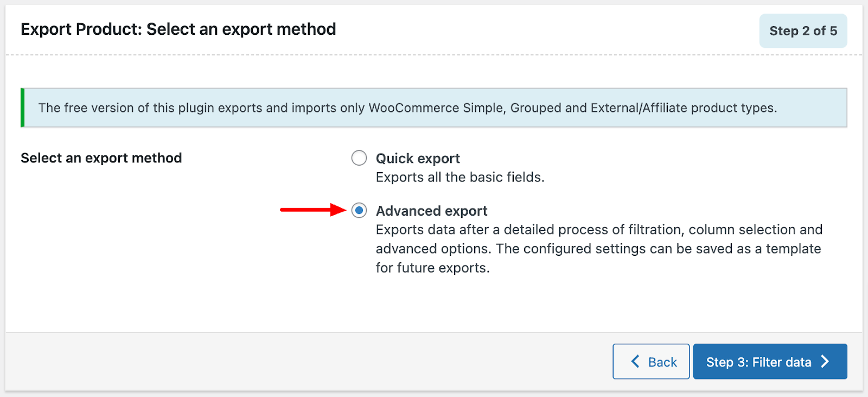Click "Exports all the basic fields" description

pos(460,178)
